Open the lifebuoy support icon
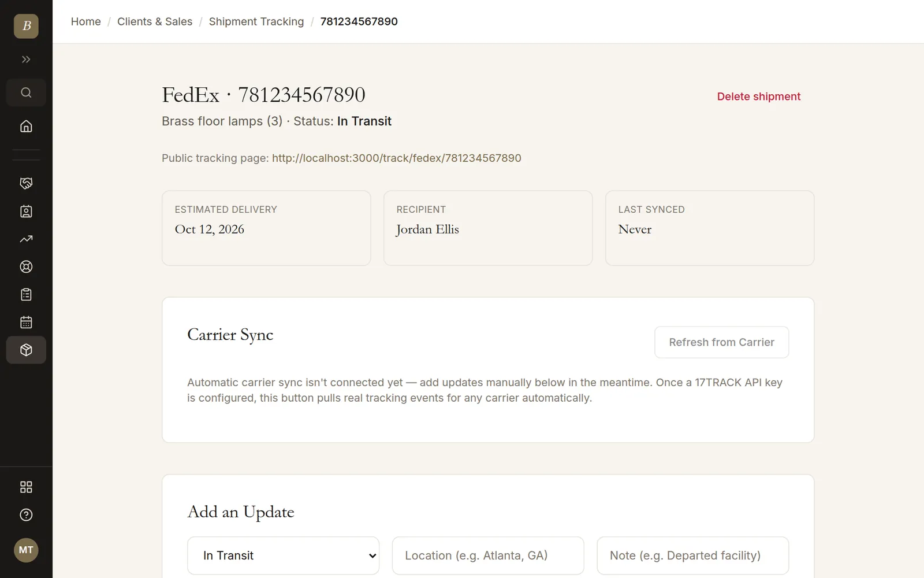The width and height of the screenshot is (924, 578). (26, 266)
